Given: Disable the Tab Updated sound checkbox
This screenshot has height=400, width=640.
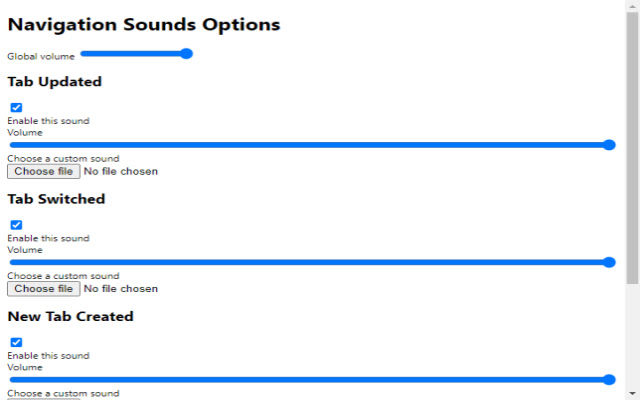Looking at the screenshot, I should pos(16,108).
